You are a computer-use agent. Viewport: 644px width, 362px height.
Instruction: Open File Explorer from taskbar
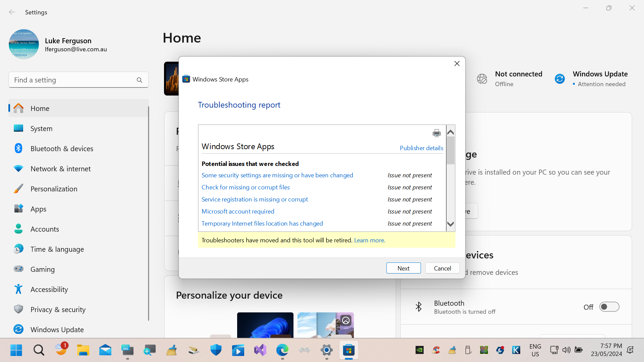click(83, 350)
